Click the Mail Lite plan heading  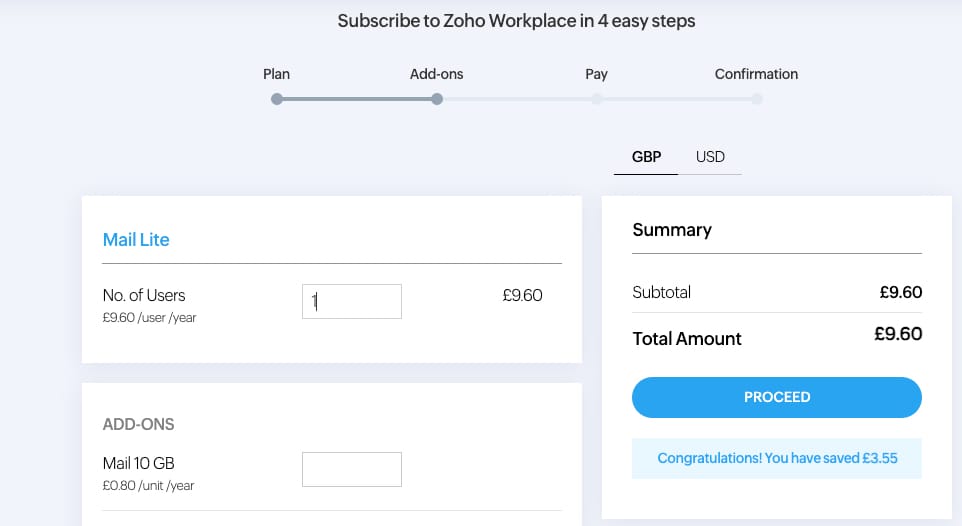coord(136,240)
